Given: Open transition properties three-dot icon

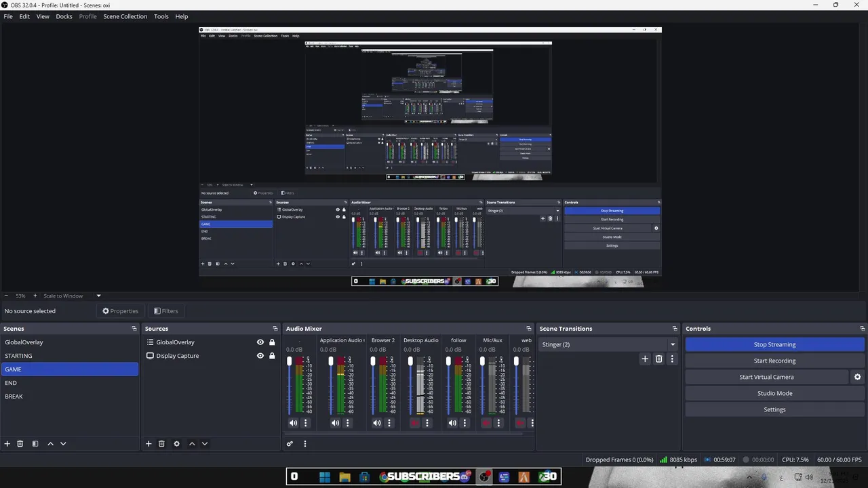Looking at the screenshot, I should [672, 359].
